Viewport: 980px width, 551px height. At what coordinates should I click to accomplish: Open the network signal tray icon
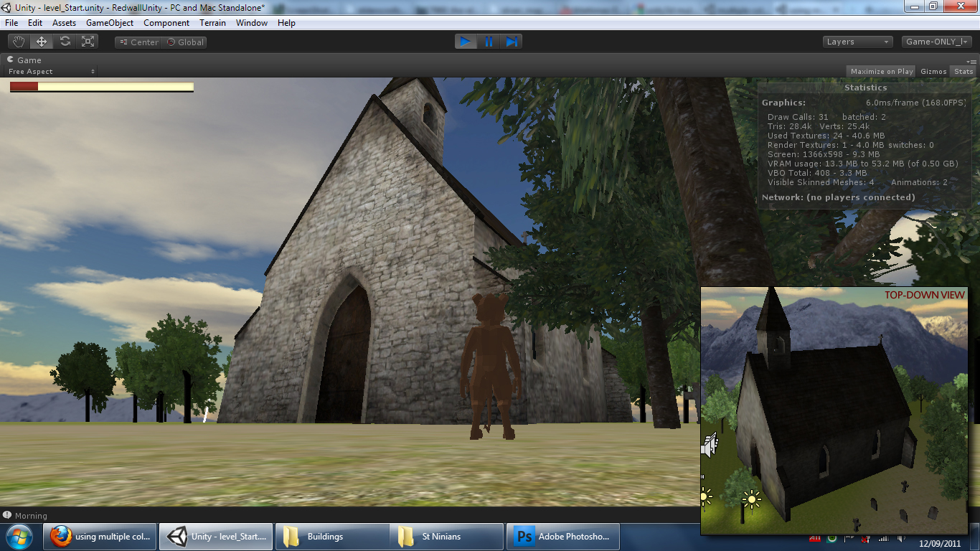(884, 538)
